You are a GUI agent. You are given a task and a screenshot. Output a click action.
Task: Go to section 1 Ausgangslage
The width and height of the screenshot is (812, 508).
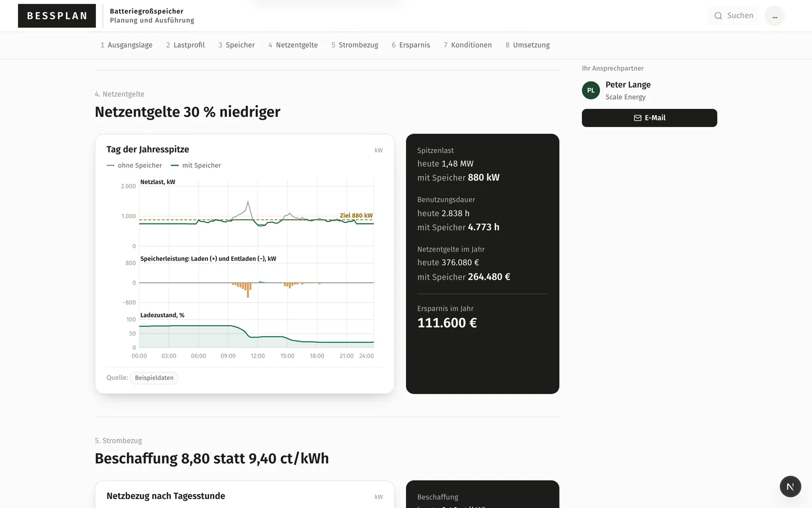pyautogui.click(x=126, y=45)
